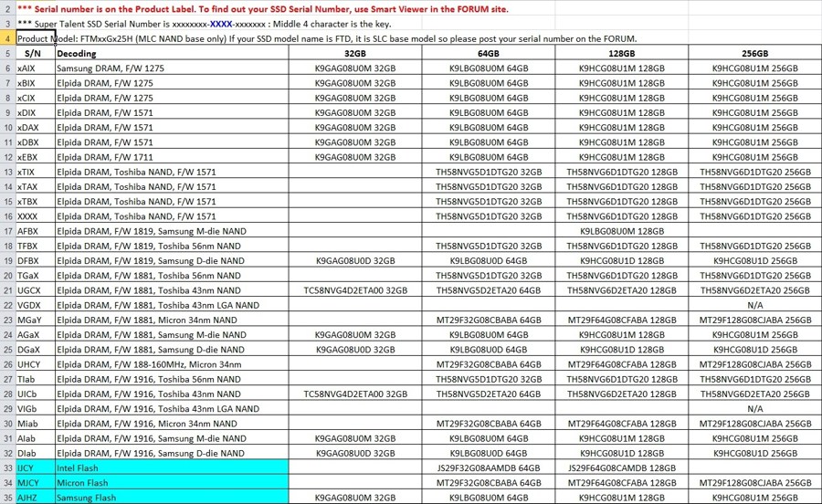Click the xEBX serial cell
The width and height of the screenshot is (822, 504).
click(35, 157)
